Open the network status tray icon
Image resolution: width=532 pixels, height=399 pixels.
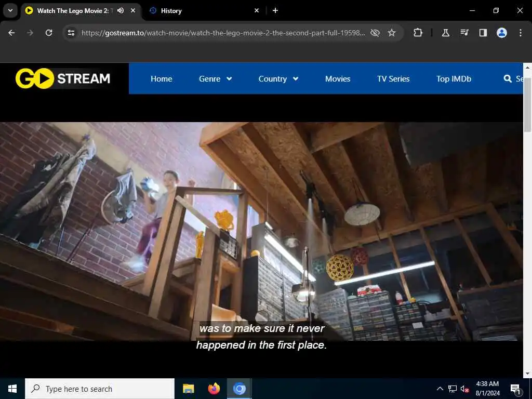click(453, 389)
